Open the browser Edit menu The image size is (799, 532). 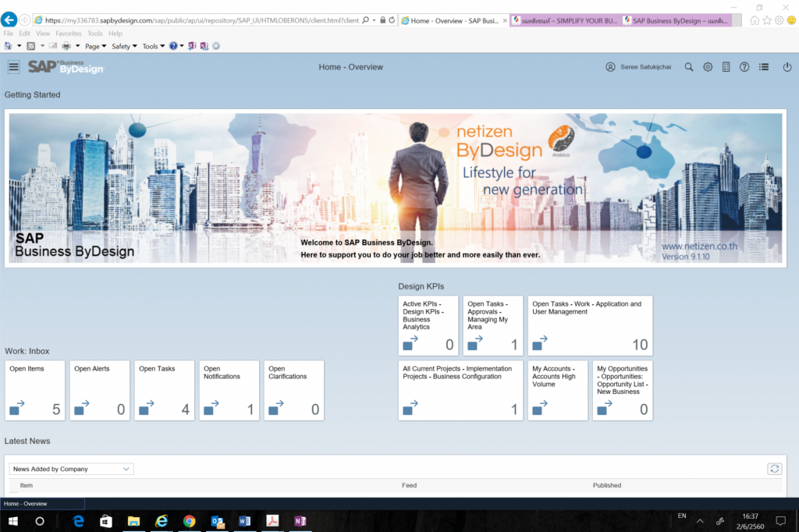pyautogui.click(x=24, y=33)
